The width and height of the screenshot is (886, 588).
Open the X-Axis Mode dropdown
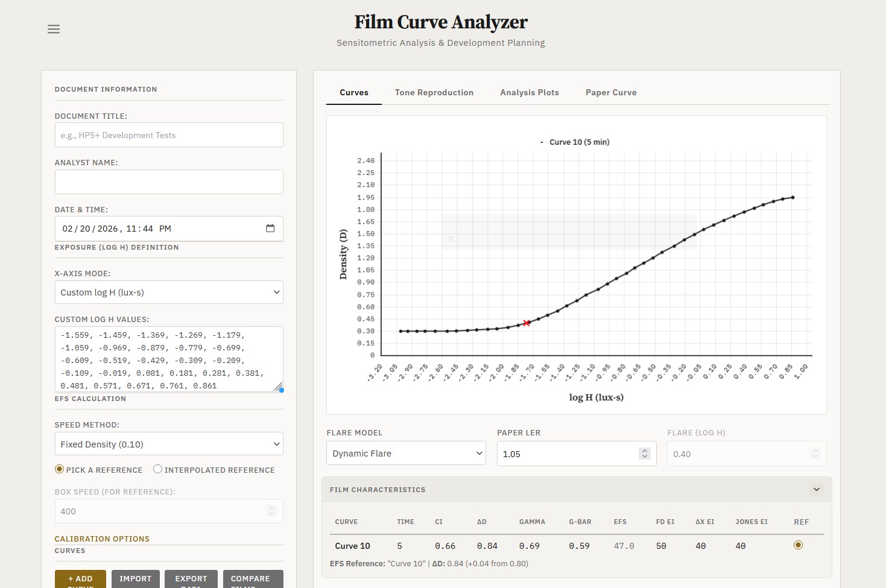[x=169, y=292]
